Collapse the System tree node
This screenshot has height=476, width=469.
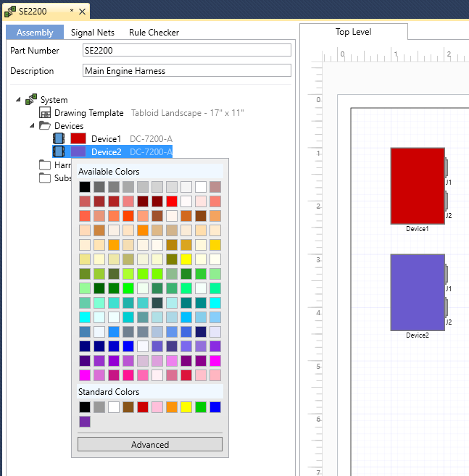click(x=19, y=99)
